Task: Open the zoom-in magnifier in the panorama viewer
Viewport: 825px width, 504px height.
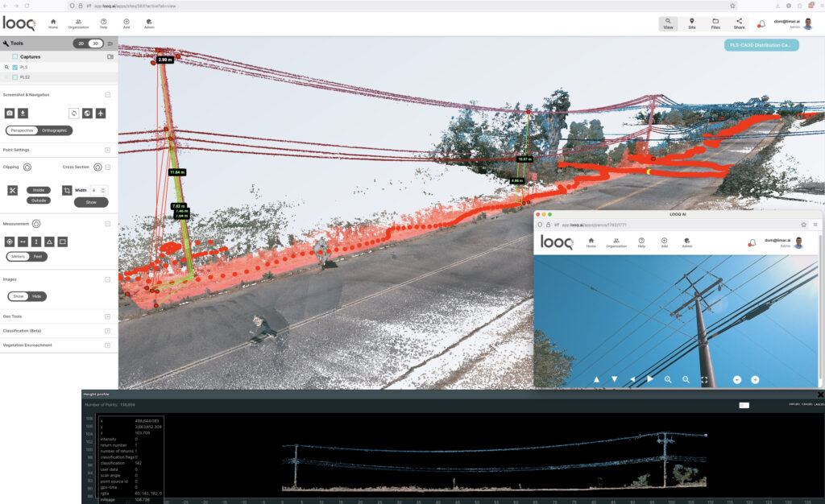Action: tap(668, 378)
